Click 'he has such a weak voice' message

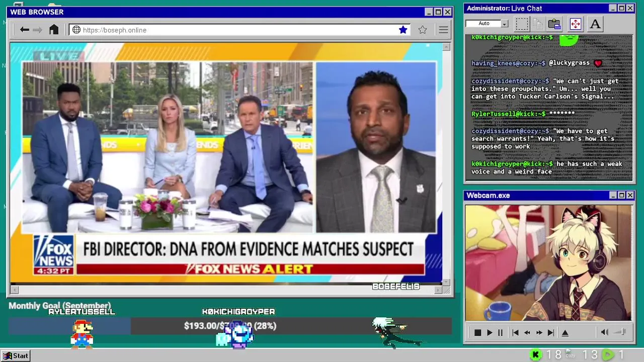point(547,168)
